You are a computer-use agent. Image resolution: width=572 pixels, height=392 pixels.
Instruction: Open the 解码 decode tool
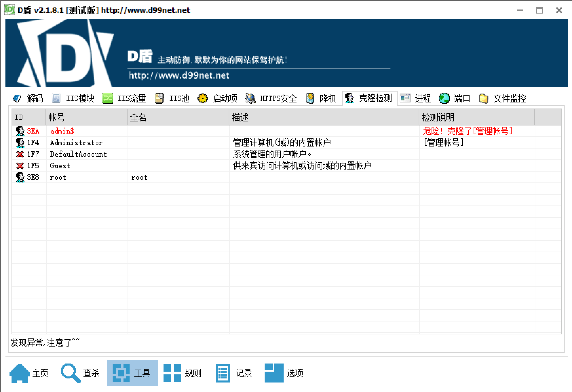28,98
